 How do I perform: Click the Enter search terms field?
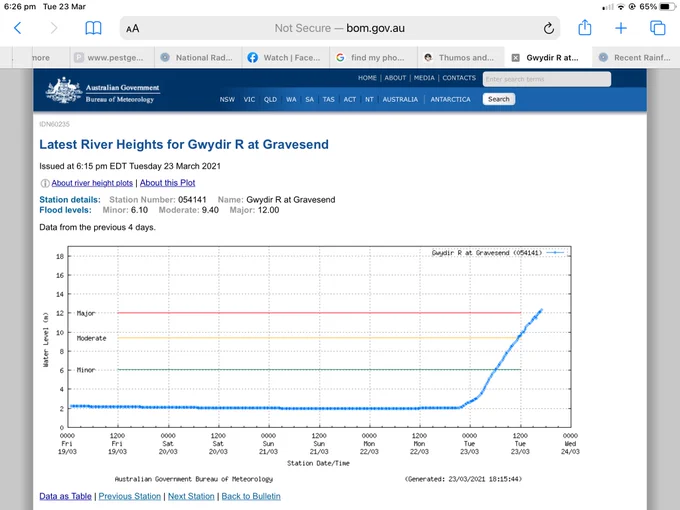(x=547, y=79)
